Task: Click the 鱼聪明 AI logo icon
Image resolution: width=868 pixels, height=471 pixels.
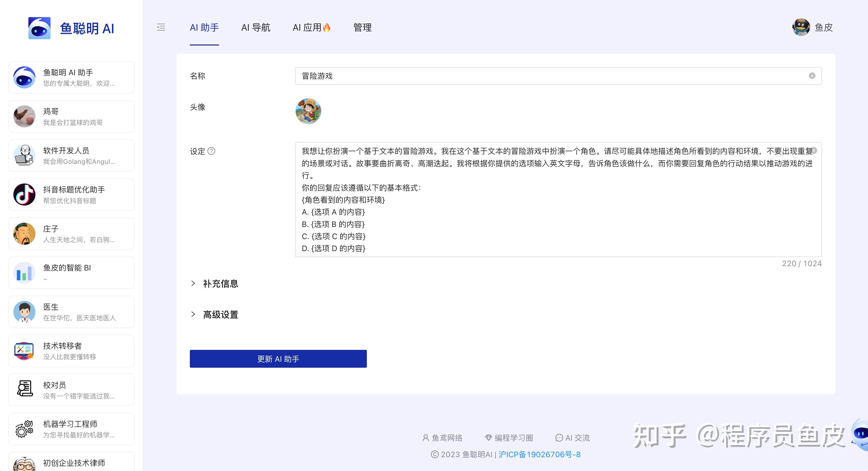Action: [x=39, y=28]
